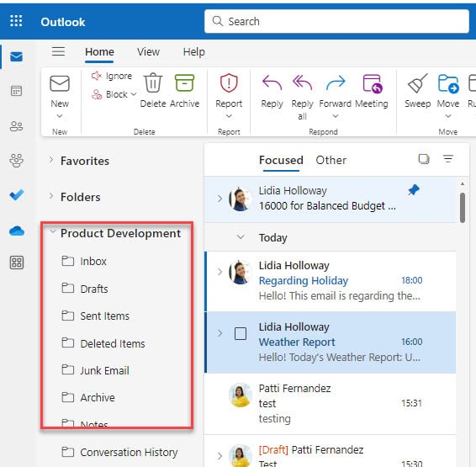Open the dropdown arrow under Report
This screenshot has height=467, width=476.
pyautogui.click(x=229, y=116)
